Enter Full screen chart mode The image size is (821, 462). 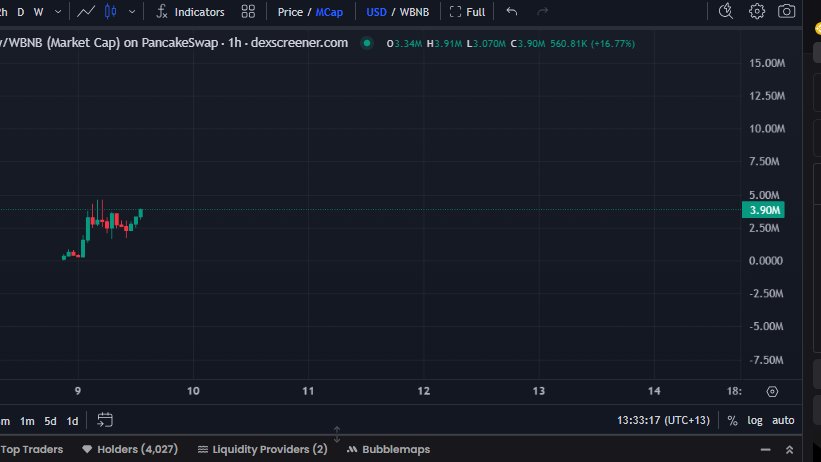point(468,12)
